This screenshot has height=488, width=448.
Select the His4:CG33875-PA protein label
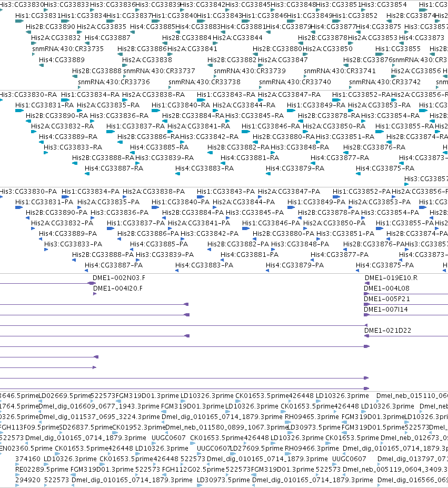pyautogui.click(x=385, y=265)
